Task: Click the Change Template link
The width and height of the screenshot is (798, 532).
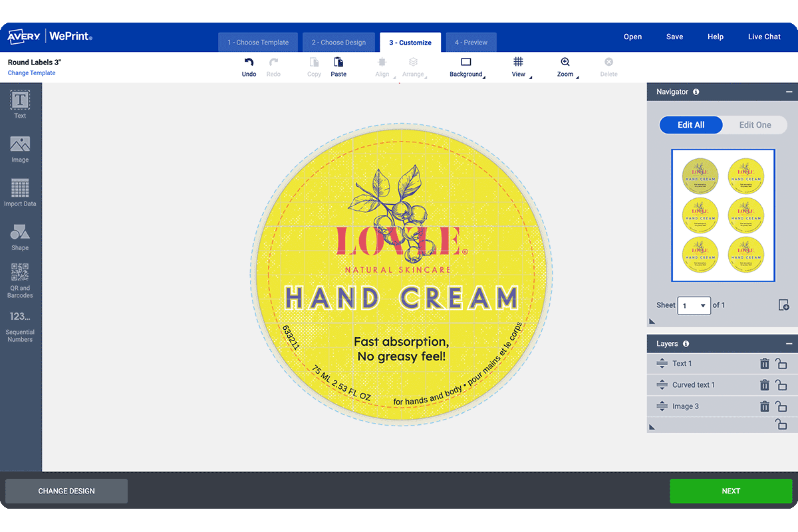Action: click(31, 73)
